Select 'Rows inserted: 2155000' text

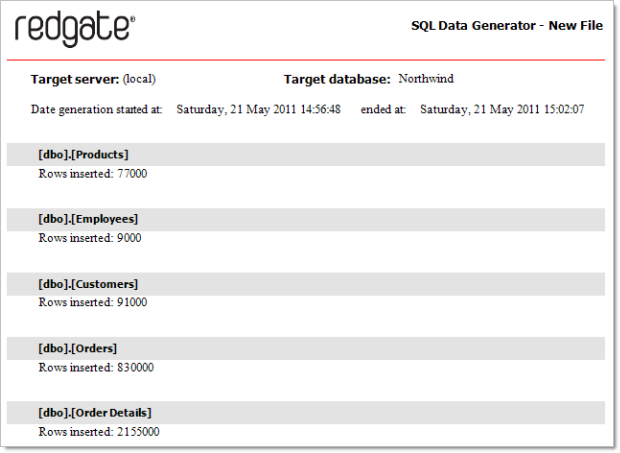pos(99,432)
